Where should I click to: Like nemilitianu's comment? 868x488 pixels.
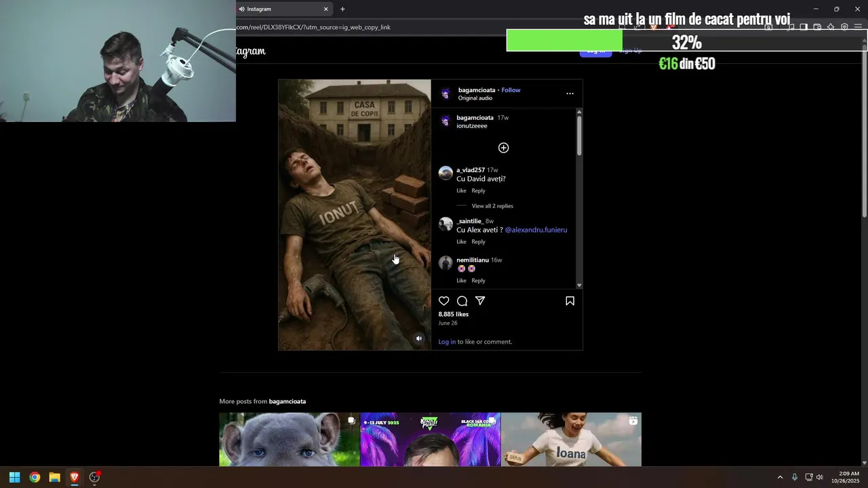tap(461, 281)
